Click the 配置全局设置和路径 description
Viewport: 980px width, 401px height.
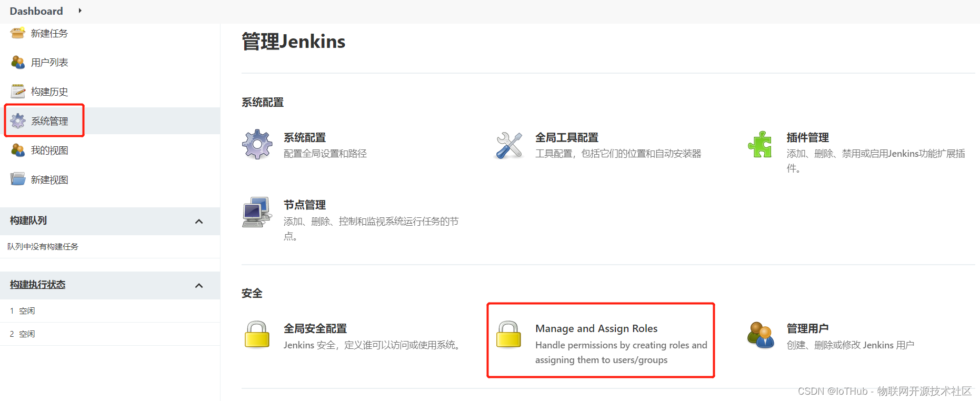tap(325, 154)
